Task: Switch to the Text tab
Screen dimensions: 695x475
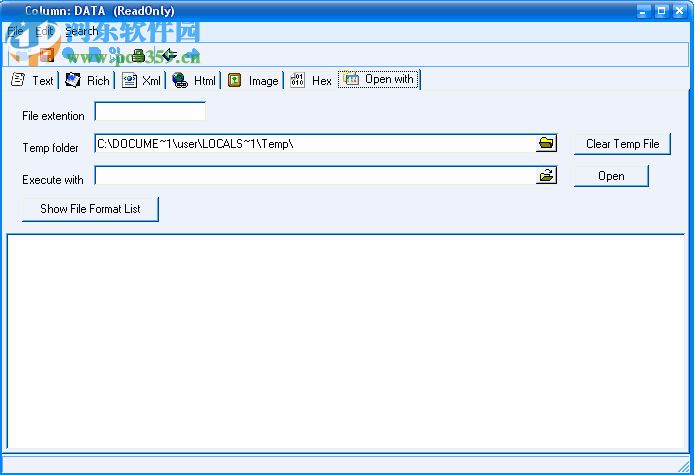Action: click(32, 80)
